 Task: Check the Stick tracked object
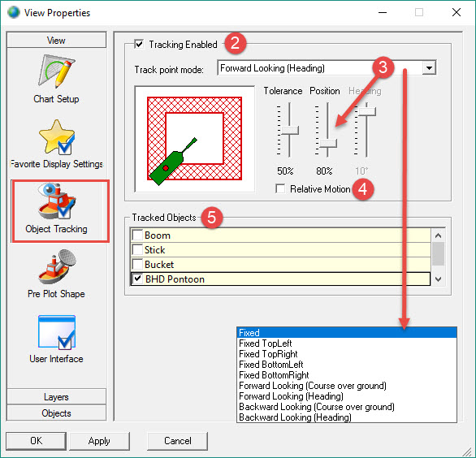137,249
